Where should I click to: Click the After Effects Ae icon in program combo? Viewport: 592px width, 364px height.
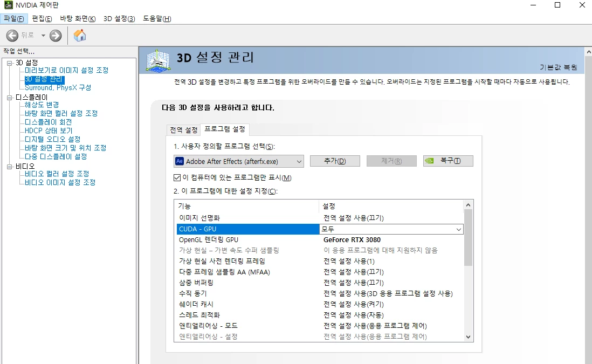[x=180, y=161]
